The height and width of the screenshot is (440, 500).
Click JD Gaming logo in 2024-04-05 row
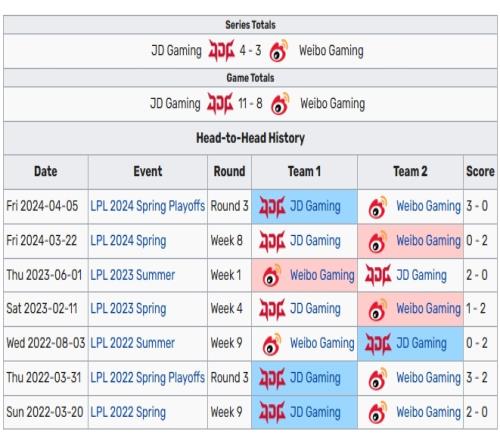[272, 206]
